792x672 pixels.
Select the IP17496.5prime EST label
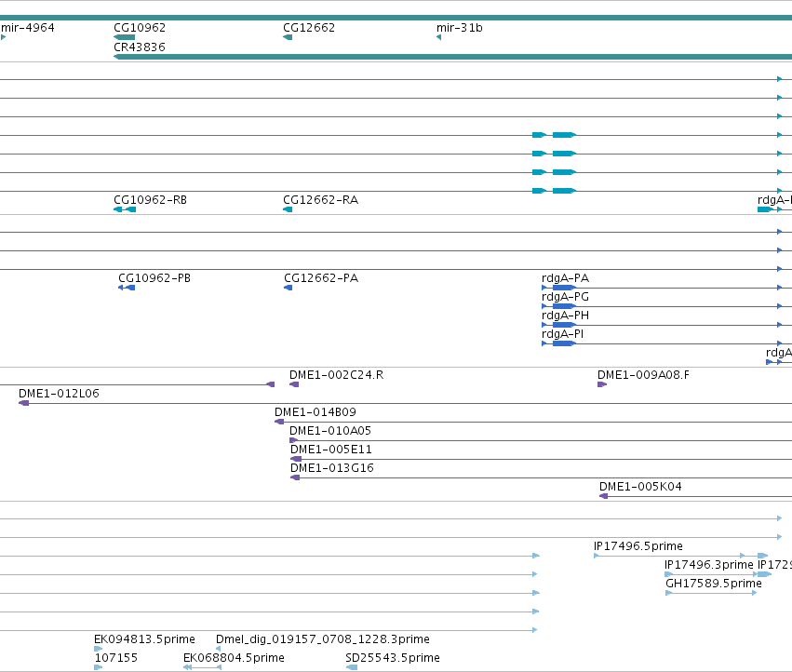click(x=638, y=546)
